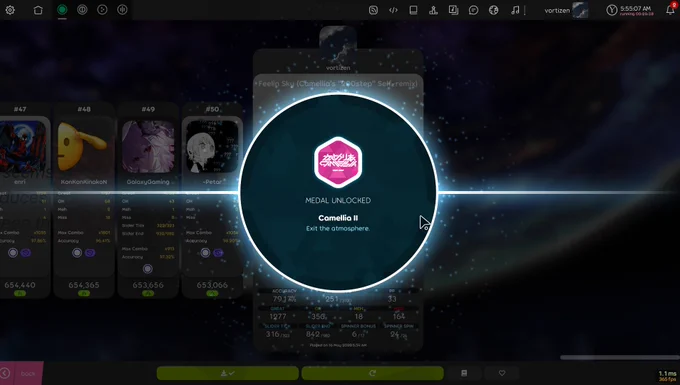This screenshot has width=680, height=385.
Task: Click the 164 miss count
Action: point(399,316)
